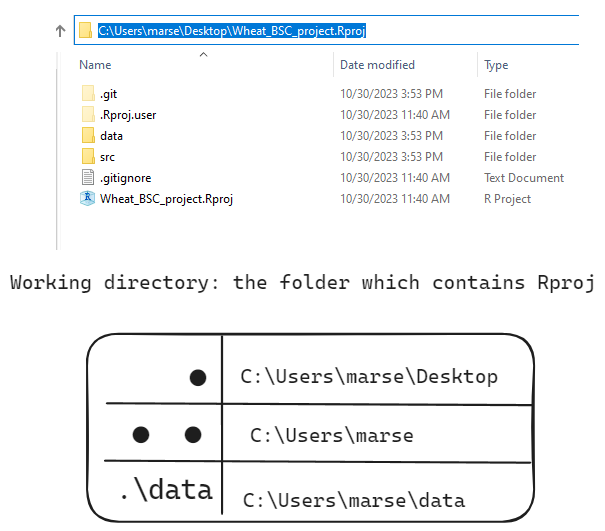605x531 pixels.
Task: Click the R Project file icon
Action: tap(88, 199)
